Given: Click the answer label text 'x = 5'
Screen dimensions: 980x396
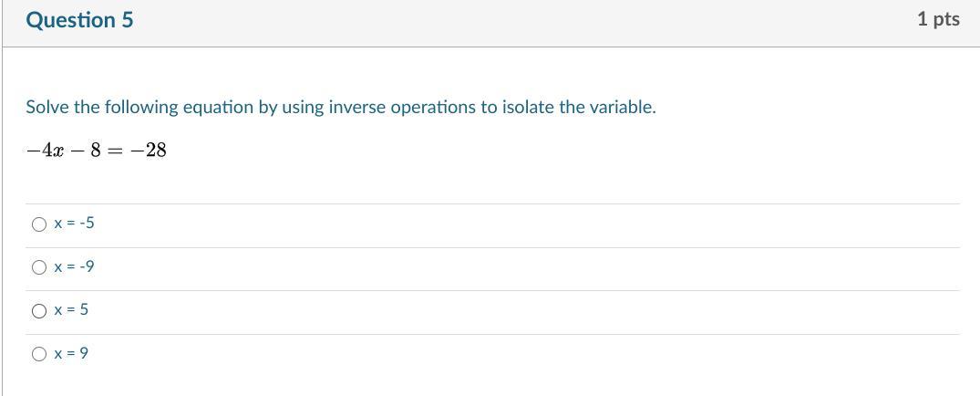Looking at the screenshot, I should 71,310.
